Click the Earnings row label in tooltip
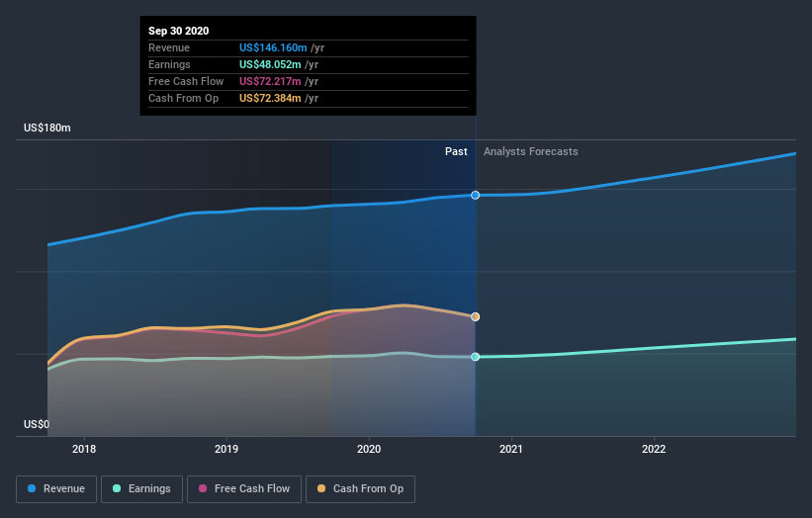The width and height of the screenshot is (812, 518). (169, 64)
